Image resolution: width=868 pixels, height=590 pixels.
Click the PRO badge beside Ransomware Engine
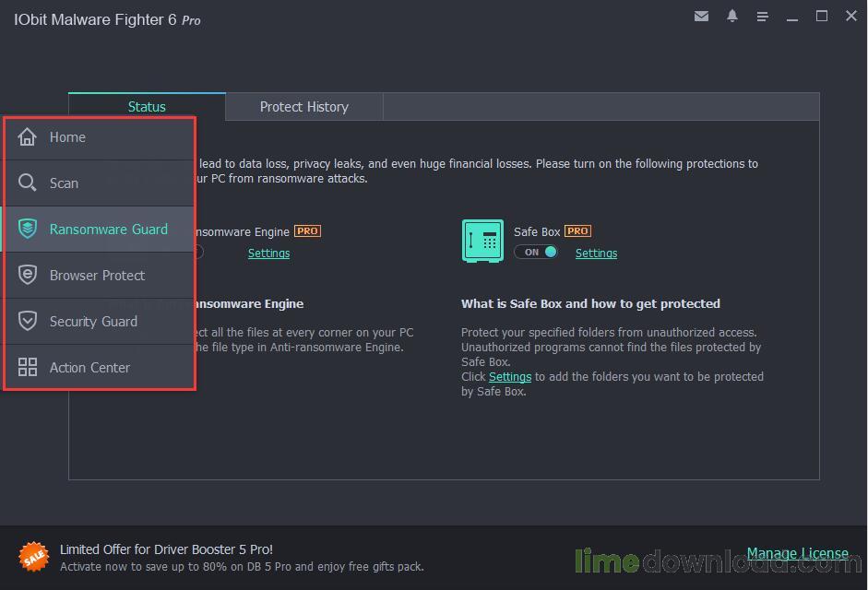click(x=307, y=230)
